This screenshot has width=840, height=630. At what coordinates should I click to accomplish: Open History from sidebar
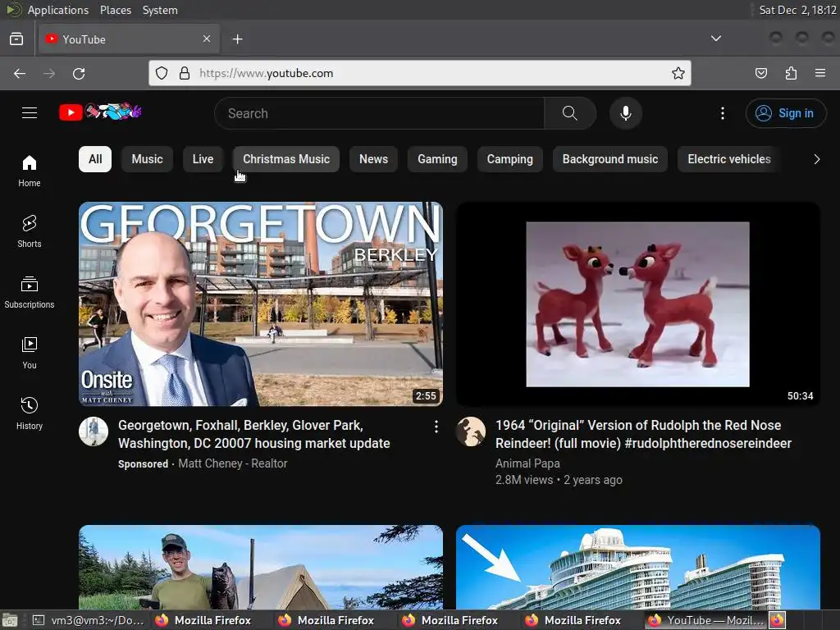click(x=30, y=413)
